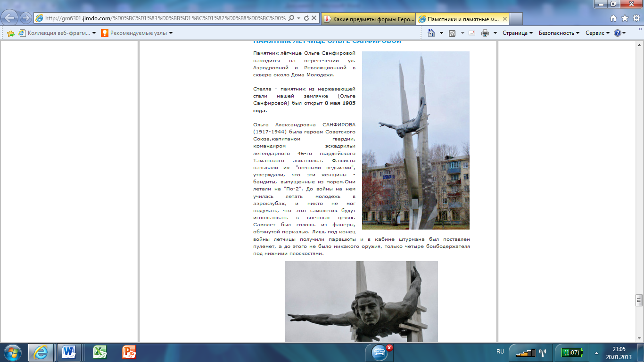Viewport: 644px width, 362px height.
Task: Refresh the page with the reload icon
Action: 306,18
